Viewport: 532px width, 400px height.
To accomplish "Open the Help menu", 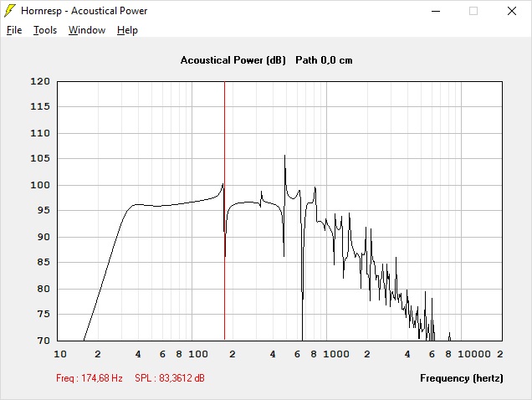I will tap(127, 30).
